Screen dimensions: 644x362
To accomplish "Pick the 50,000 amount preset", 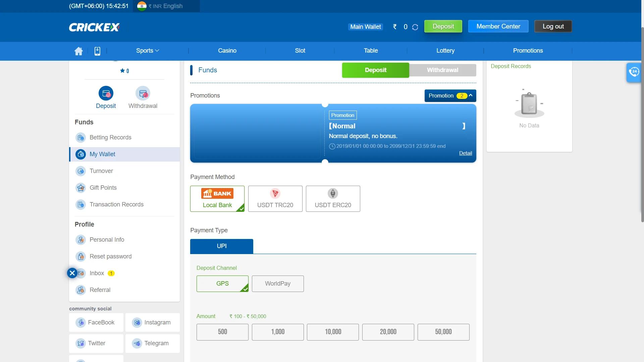I will 443,332.
